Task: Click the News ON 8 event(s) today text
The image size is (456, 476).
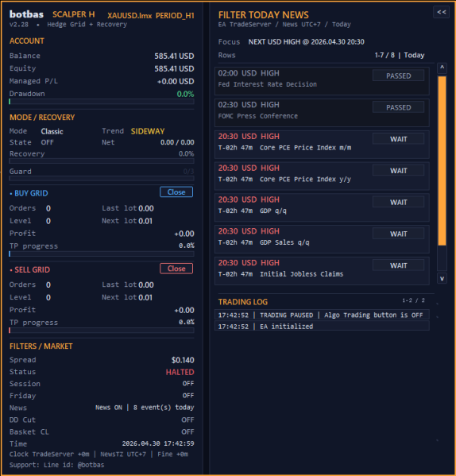Action: pos(145,408)
